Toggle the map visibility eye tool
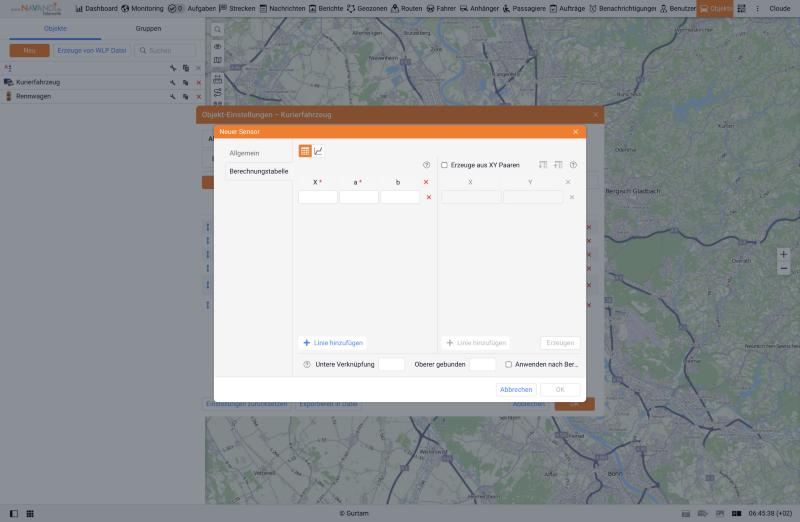The width and height of the screenshot is (800, 522). pos(217,46)
